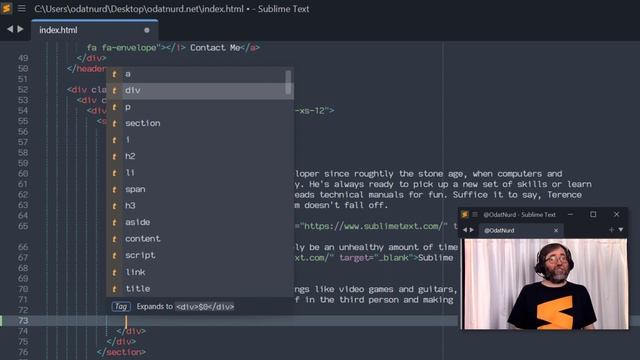Go to next tab using the right arrow

coord(20,29)
